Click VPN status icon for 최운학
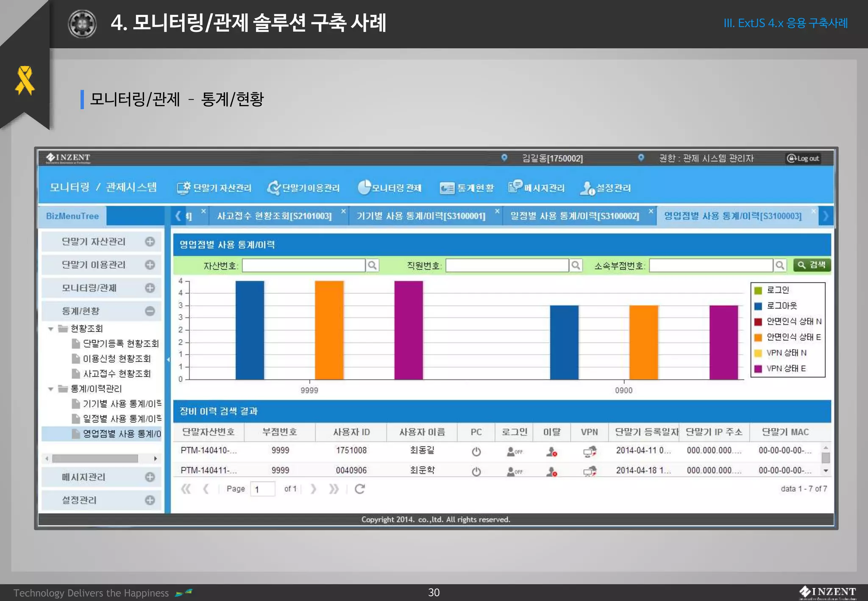The width and height of the screenshot is (868, 601). [x=590, y=471]
